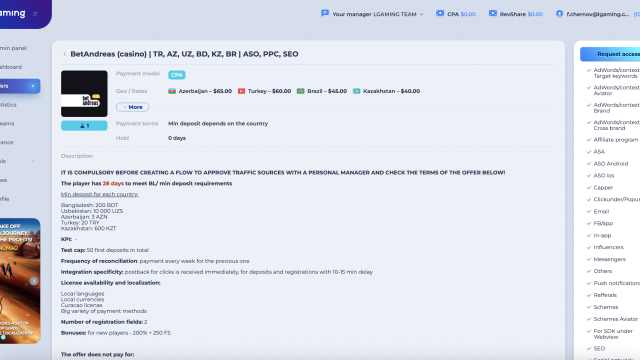Open Admin panel in the sidebar
640x360 pixels.
pyautogui.click(x=13, y=48)
